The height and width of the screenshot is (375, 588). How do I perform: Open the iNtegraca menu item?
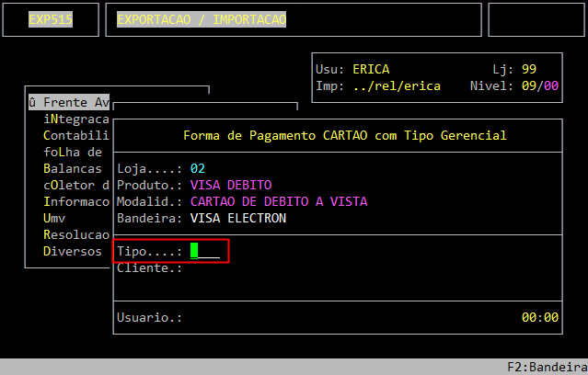tap(75, 119)
